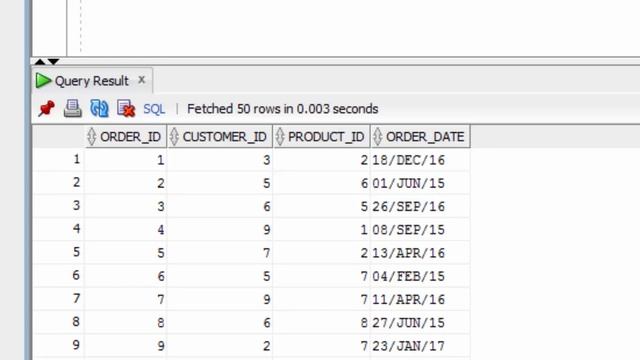Click the delete row red X icon
Image resolution: width=640 pixels, height=360 pixels.
[126, 109]
